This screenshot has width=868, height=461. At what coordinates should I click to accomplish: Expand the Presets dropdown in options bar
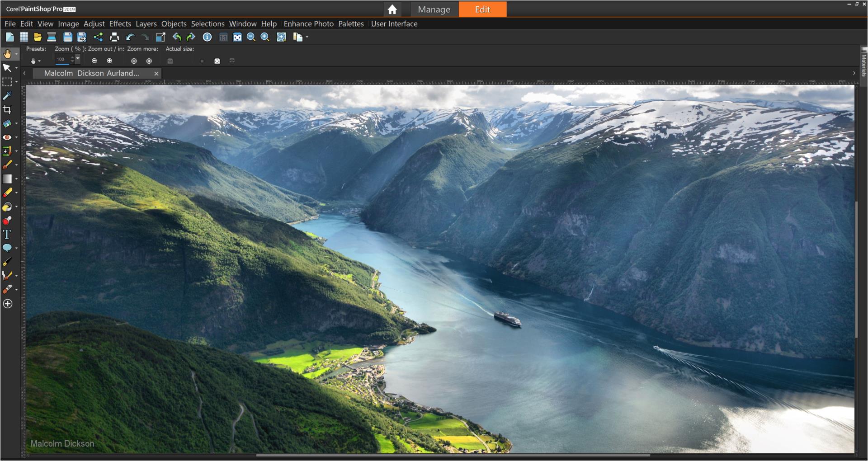click(x=39, y=61)
